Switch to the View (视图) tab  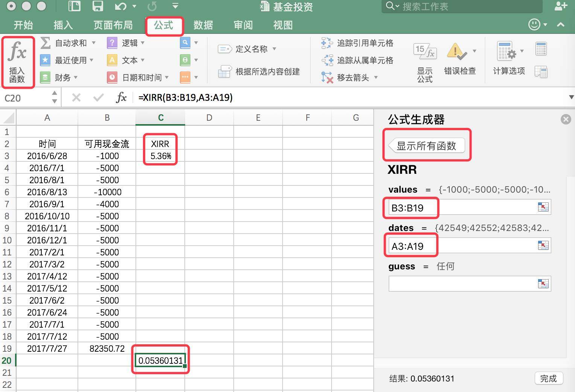coord(283,25)
